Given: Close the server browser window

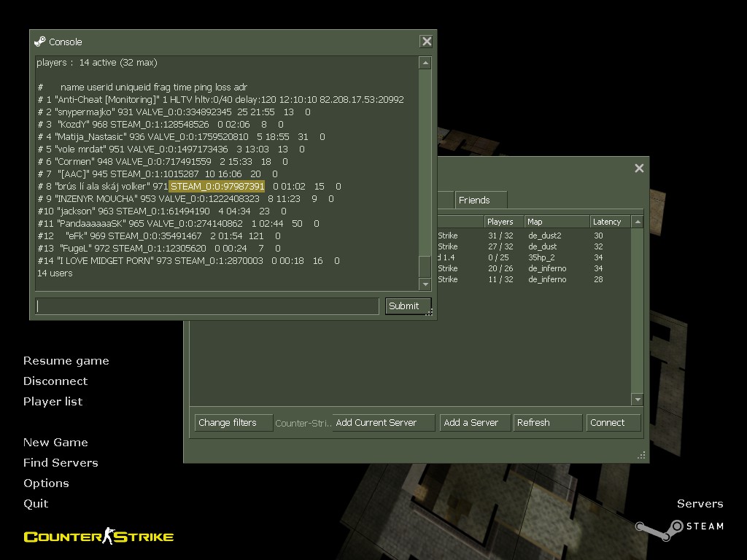Looking at the screenshot, I should click(x=639, y=168).
